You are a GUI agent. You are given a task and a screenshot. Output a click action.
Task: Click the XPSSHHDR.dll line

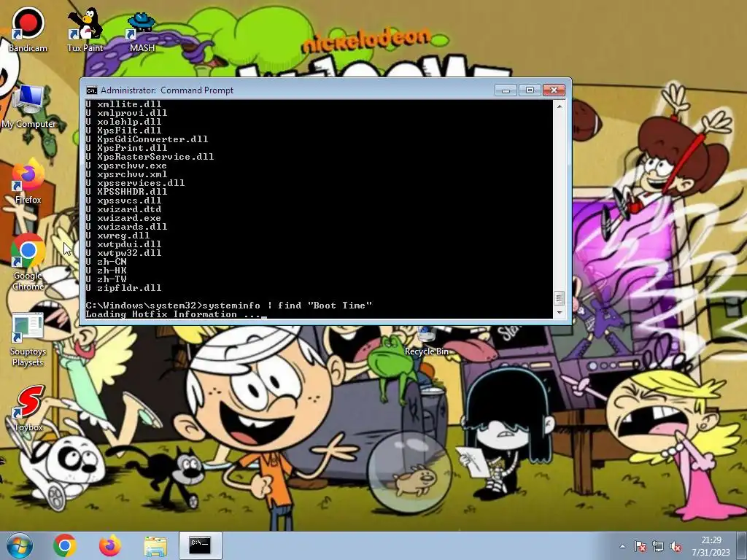pyautogui.click(x=127, y=192)
